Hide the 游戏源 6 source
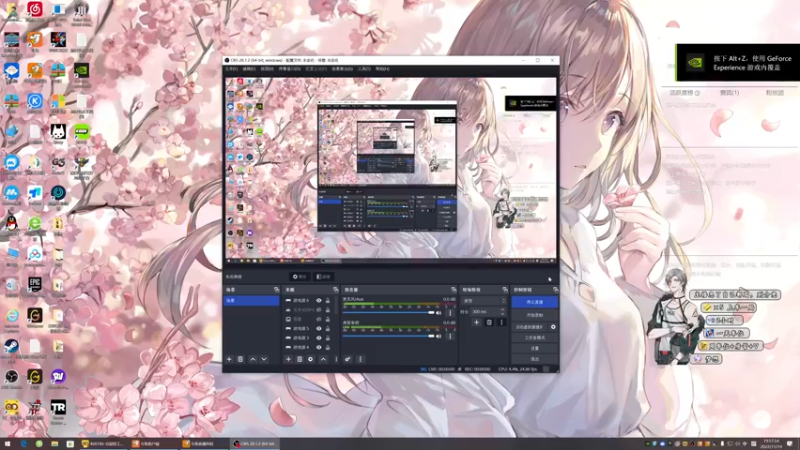The height and width of the screenshot is (450, 800). [x=319, y=301]
